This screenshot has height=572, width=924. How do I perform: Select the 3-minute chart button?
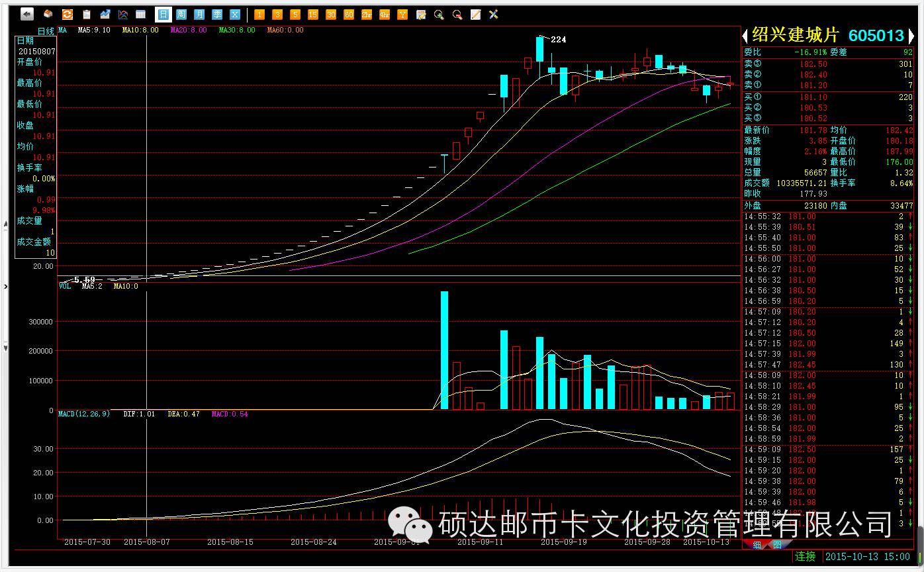tap(277, 14)
